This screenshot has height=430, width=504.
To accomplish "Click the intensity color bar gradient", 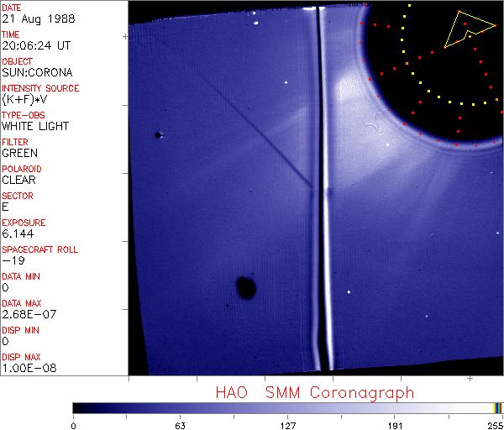I will pos(283,408).
